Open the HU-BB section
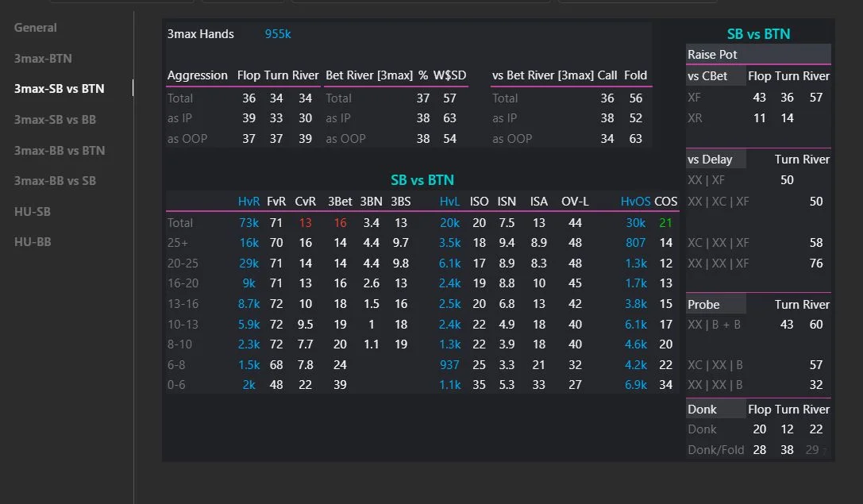Image resolution: width=863 pixels, height=504 pixels. point(33,241)
